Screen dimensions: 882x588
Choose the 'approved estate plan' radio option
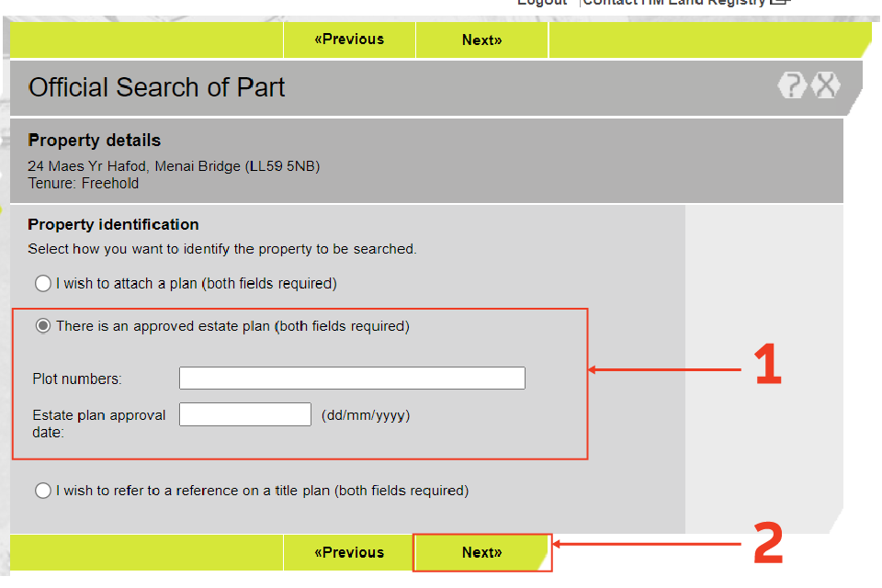point(43,326)
